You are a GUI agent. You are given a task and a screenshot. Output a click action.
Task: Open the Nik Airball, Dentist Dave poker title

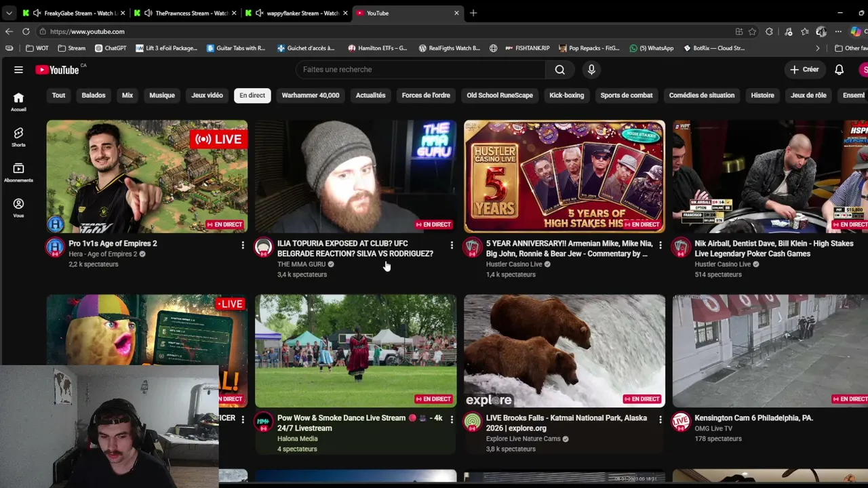point(774,249)
